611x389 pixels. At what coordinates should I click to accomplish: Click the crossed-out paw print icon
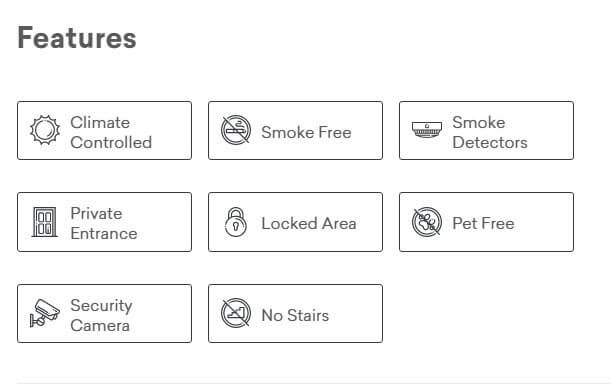point(427,222)
